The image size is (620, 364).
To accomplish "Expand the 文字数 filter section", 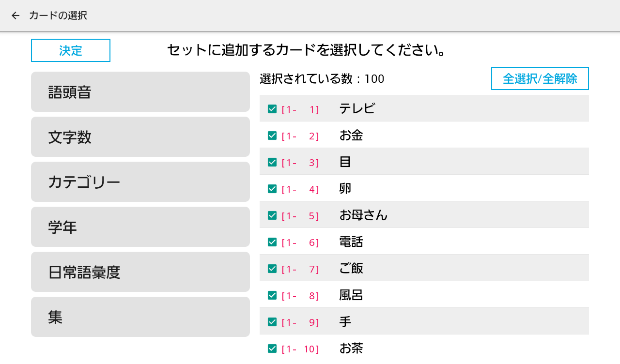I will [x=140, y=137].
